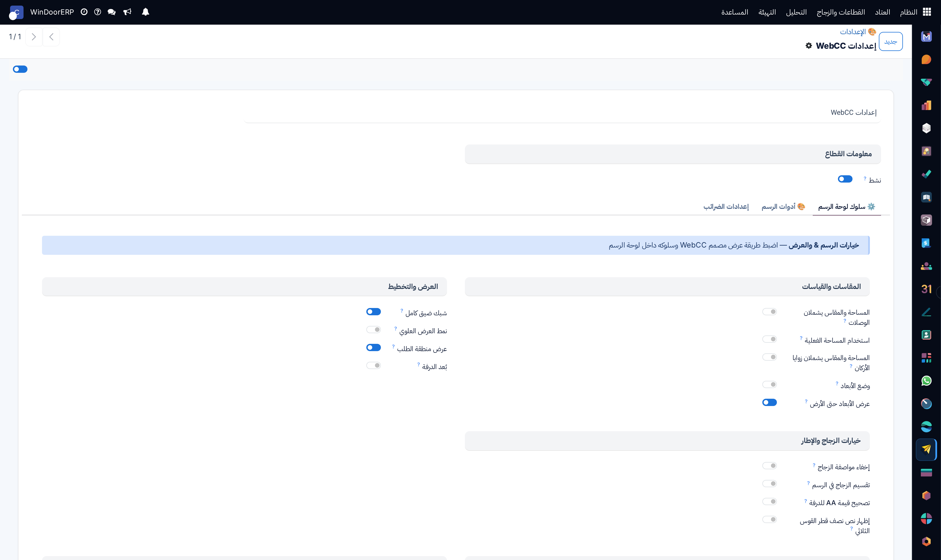Switch to أدوات الرسم tab

click(x=783, y=207)
